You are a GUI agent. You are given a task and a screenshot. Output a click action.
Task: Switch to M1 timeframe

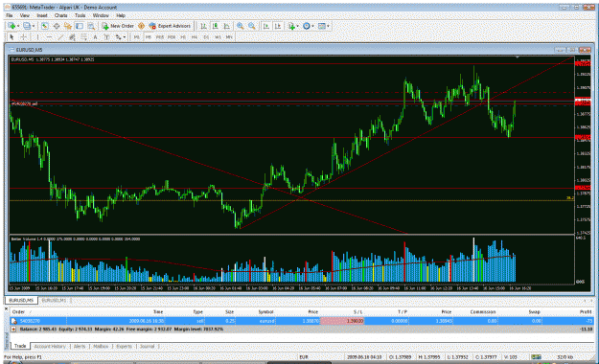click(x=136, y=37)
